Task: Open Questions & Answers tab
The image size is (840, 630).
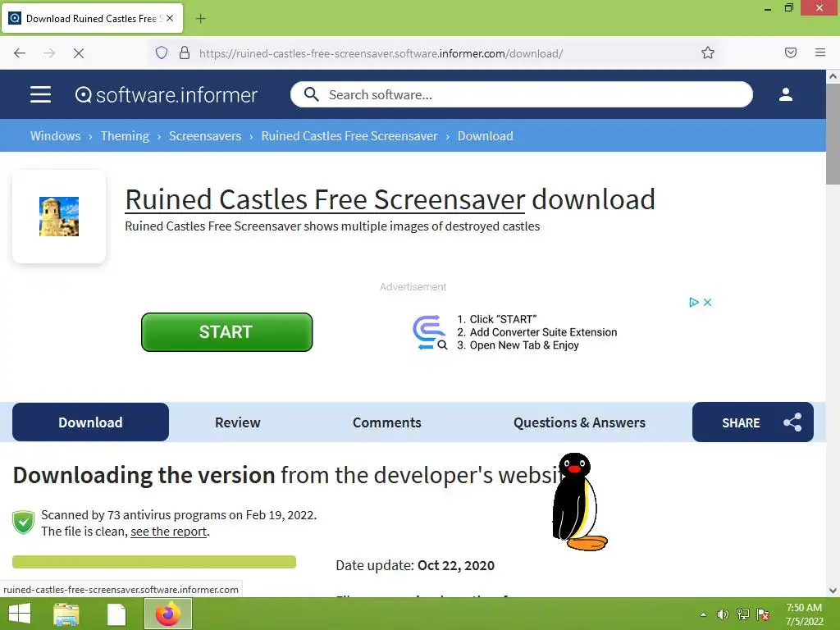Action: [579, 422]
